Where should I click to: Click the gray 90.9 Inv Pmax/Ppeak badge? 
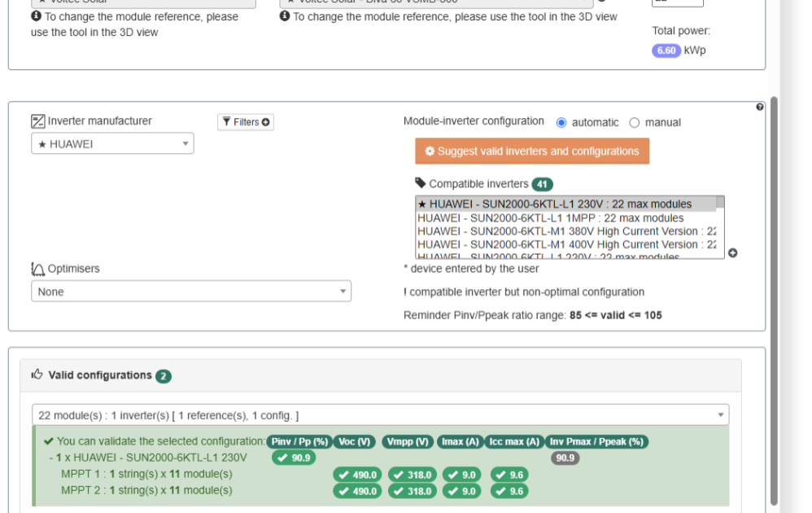565,458
